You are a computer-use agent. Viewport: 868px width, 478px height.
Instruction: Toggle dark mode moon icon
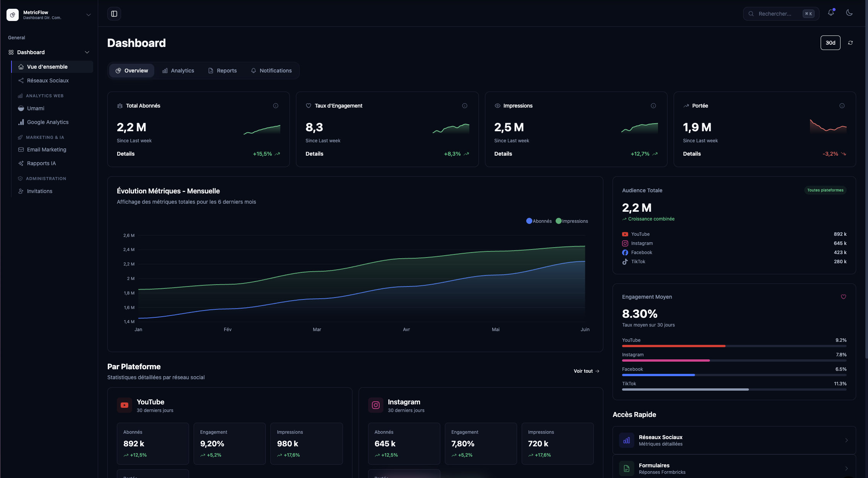pyautogui.click(x=849, y=13)
